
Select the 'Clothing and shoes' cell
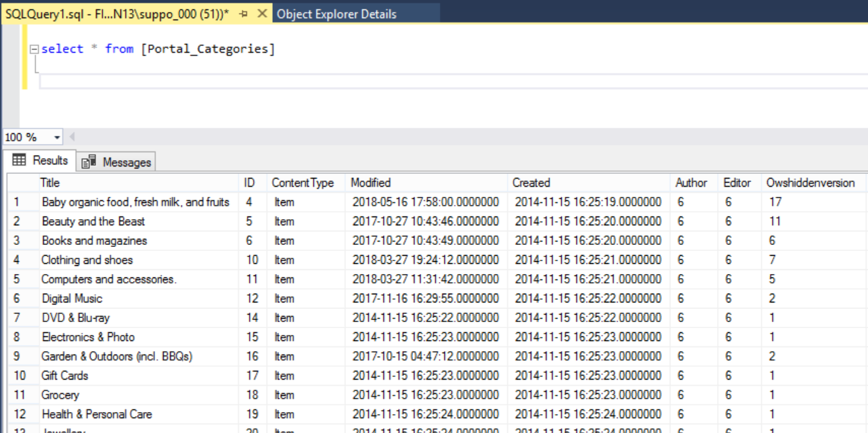[138, 260]
